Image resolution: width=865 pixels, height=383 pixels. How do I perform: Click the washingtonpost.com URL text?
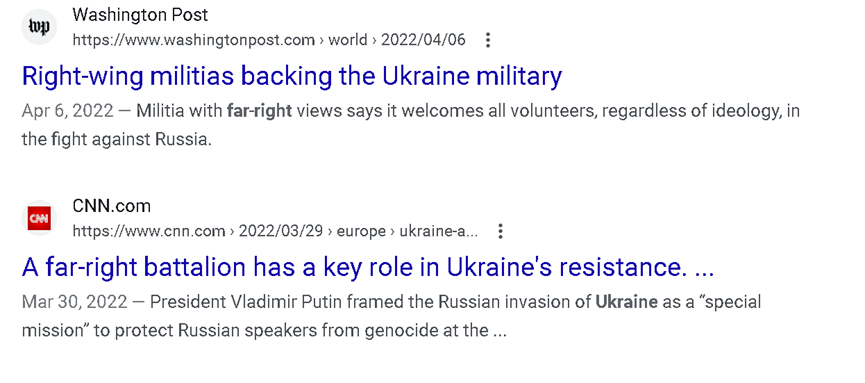click(x=193, y=40)
